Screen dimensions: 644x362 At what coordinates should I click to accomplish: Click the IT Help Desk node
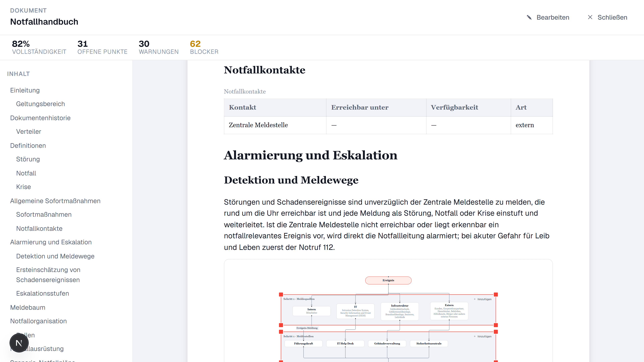345,344
